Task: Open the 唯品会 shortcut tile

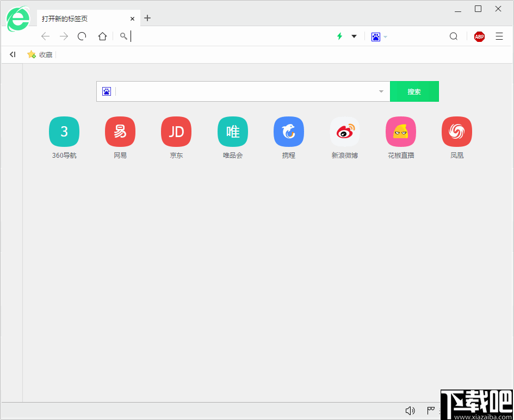Action: pyautogui.click(x=233, y=132)
